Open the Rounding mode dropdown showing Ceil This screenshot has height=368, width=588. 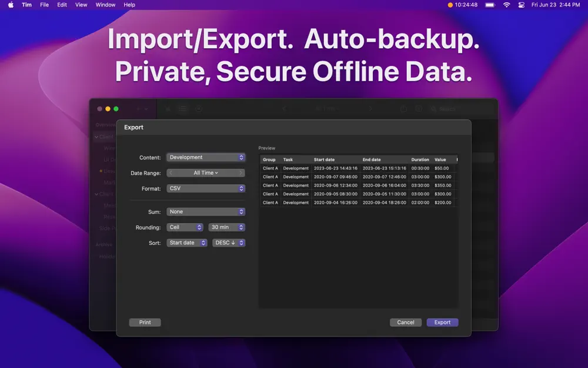[x=185, y=227]
